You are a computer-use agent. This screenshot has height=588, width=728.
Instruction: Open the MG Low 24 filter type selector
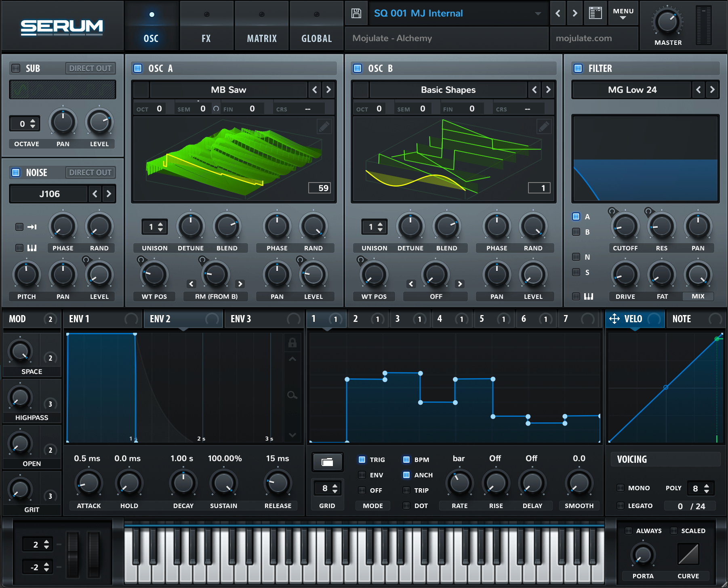click(x=632, y=90)
